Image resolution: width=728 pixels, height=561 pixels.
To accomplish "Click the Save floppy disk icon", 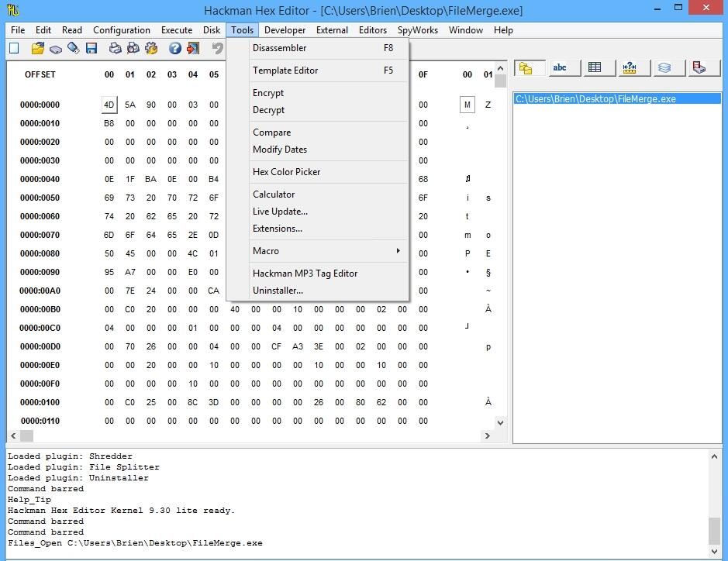I will (91, 48).
